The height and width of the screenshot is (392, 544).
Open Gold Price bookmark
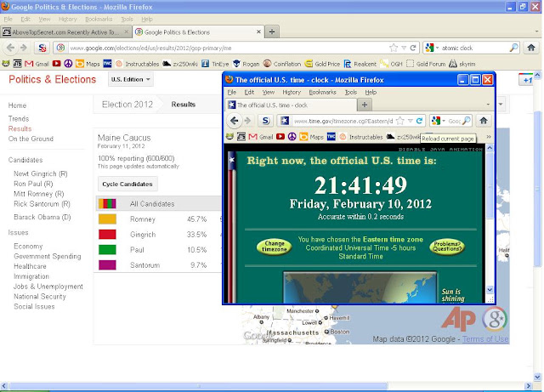point(322,64)
